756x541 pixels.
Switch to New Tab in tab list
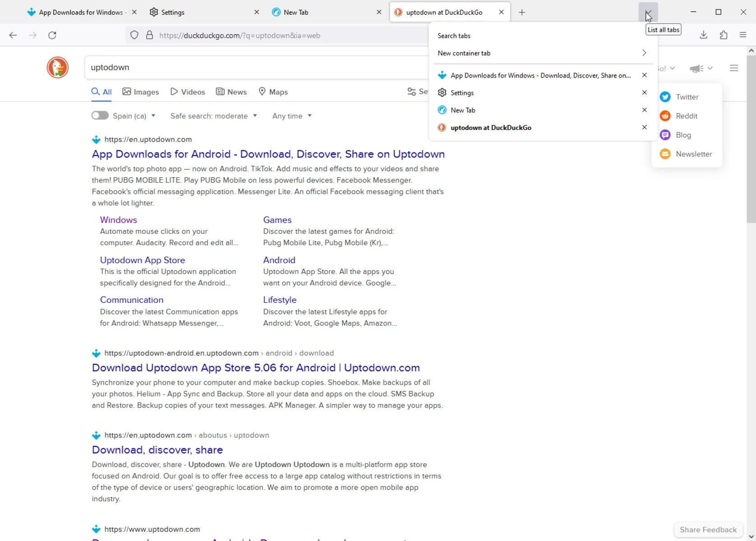[537, 110]
